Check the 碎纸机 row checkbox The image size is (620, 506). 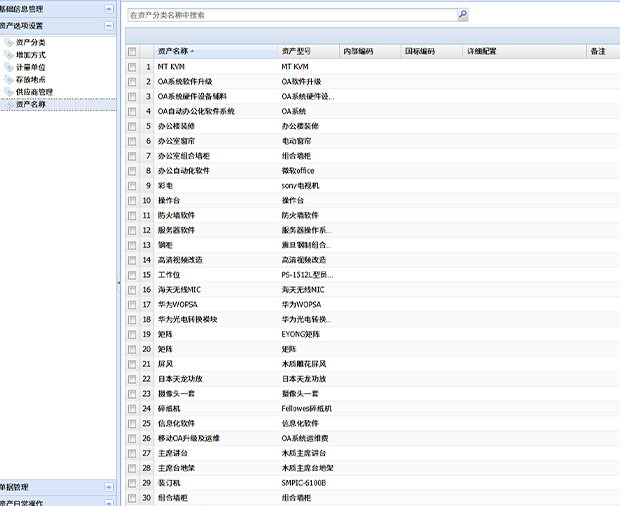coord(132,409)
